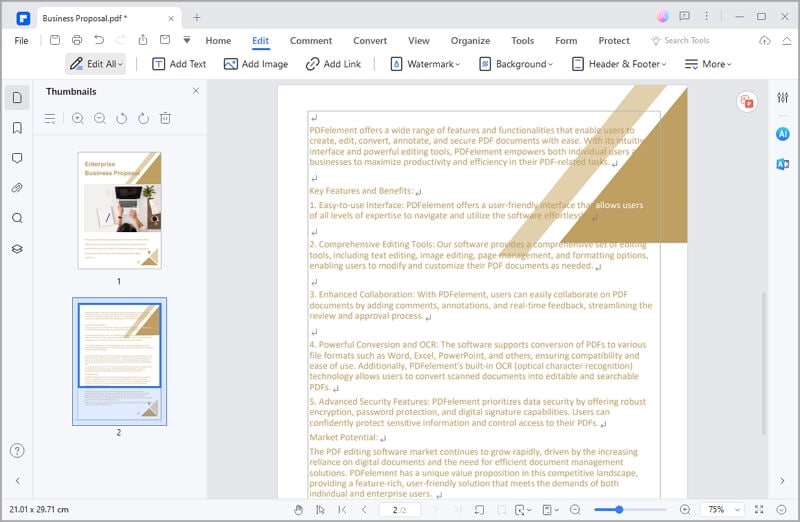Click the Help question mark icon
The width and height of the screenshot is (800, 522).
click(x=17, y=451)
